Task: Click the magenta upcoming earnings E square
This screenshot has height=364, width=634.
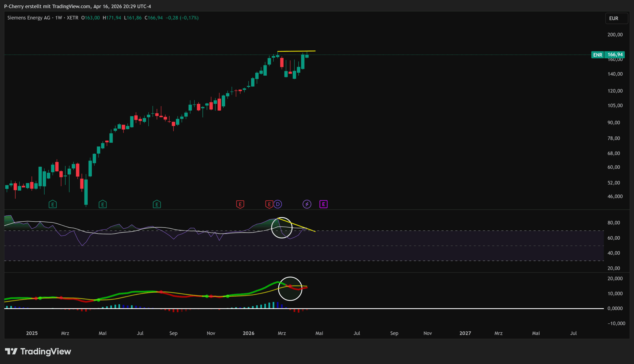Action: (x=323, y=204)
